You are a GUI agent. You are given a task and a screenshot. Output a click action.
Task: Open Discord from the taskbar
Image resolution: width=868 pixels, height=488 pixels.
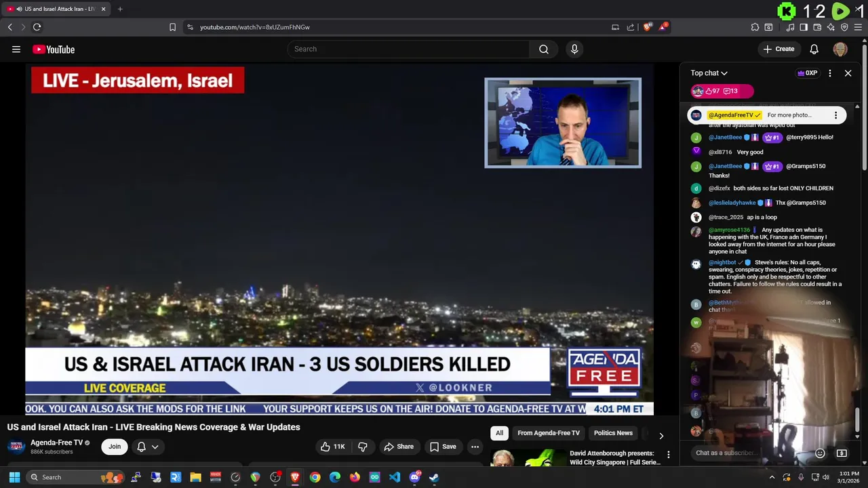pos(414,477)
